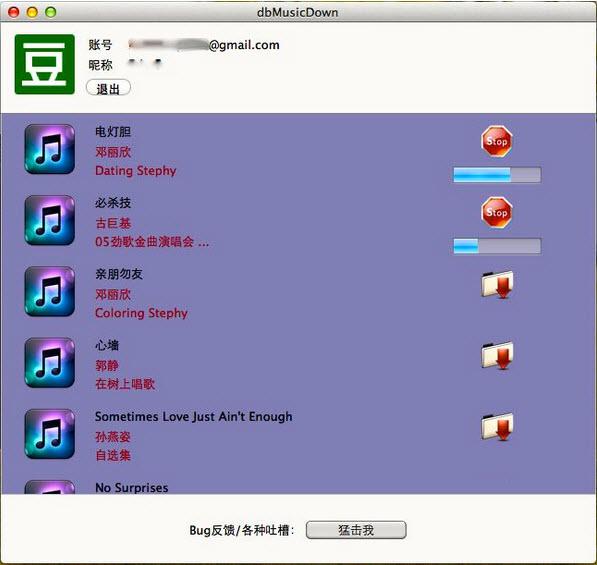The height and width of the screenshot is (565, 597).
Task: Select the album name Coloring Stephy
Action: coord(141,313)
